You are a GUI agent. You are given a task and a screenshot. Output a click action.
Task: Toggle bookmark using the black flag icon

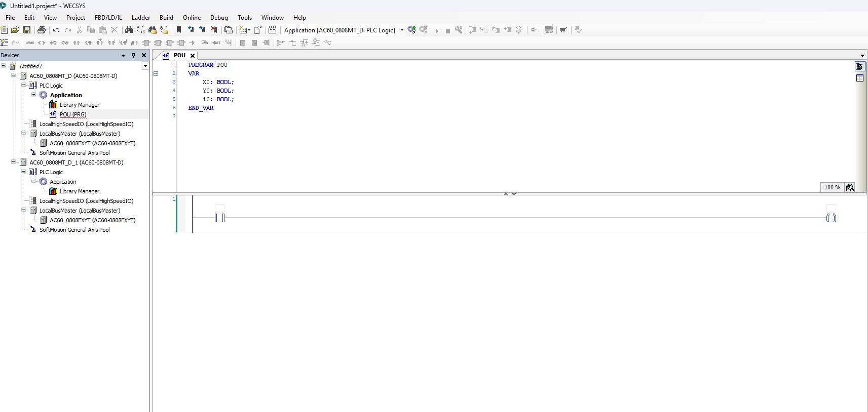coord(179,30)
